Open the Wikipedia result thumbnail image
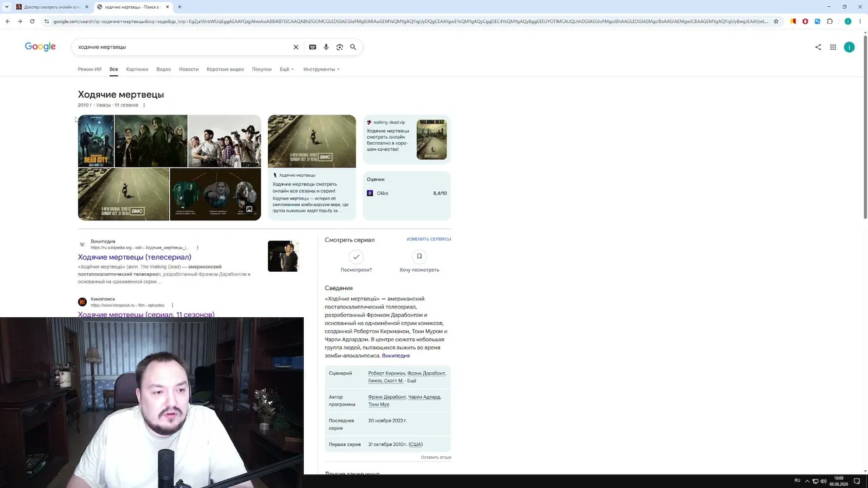This screenshot has width=868, height=488. click(x=283, y=256)
